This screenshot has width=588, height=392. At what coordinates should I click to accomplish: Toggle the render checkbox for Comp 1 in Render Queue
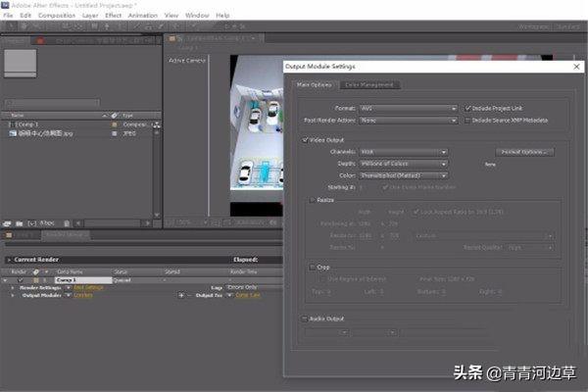(x=21, y=280)
